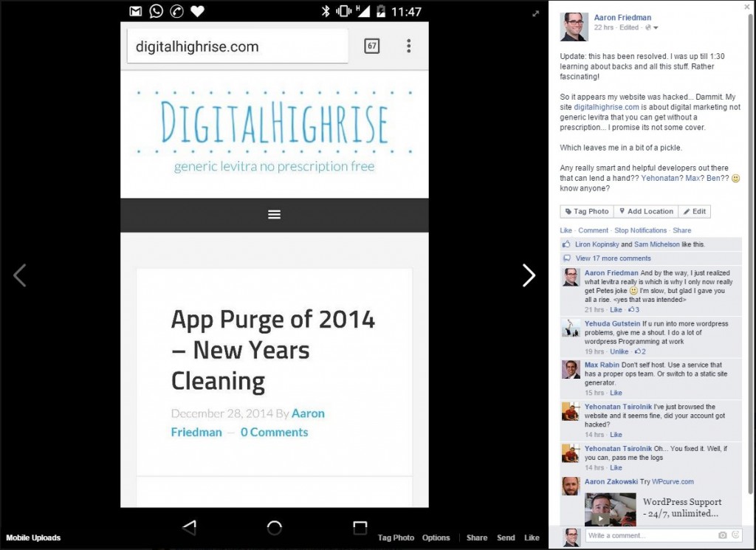The image size is (756, 550).
Task: Like Aaron Friedman's 21 hrs comment
Action: coord(616,309)
